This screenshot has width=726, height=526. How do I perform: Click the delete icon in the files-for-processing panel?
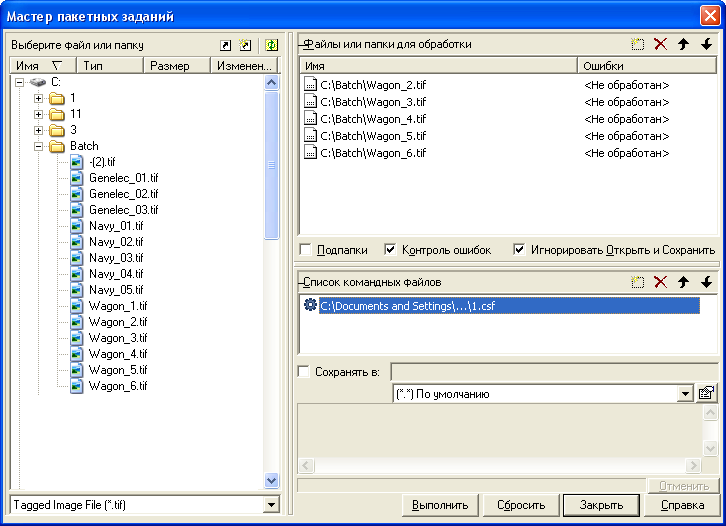pyautogui.click(x=660, y=44)
